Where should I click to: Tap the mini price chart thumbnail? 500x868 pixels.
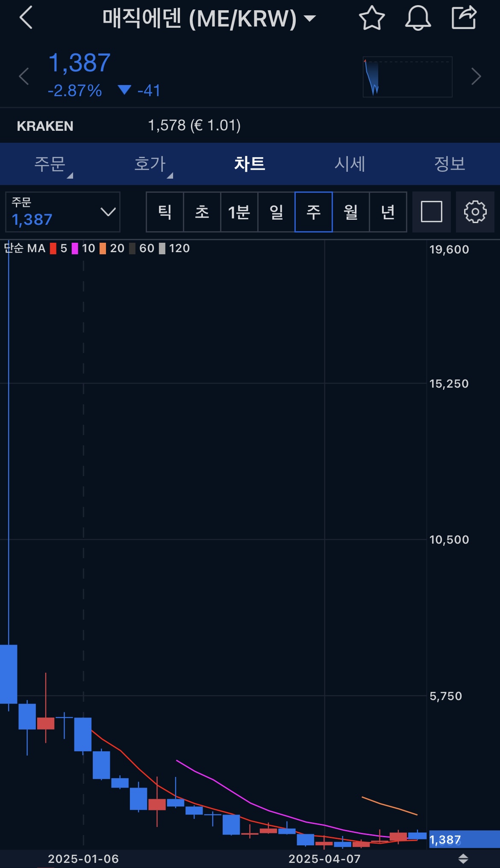[x=408, y=77]
